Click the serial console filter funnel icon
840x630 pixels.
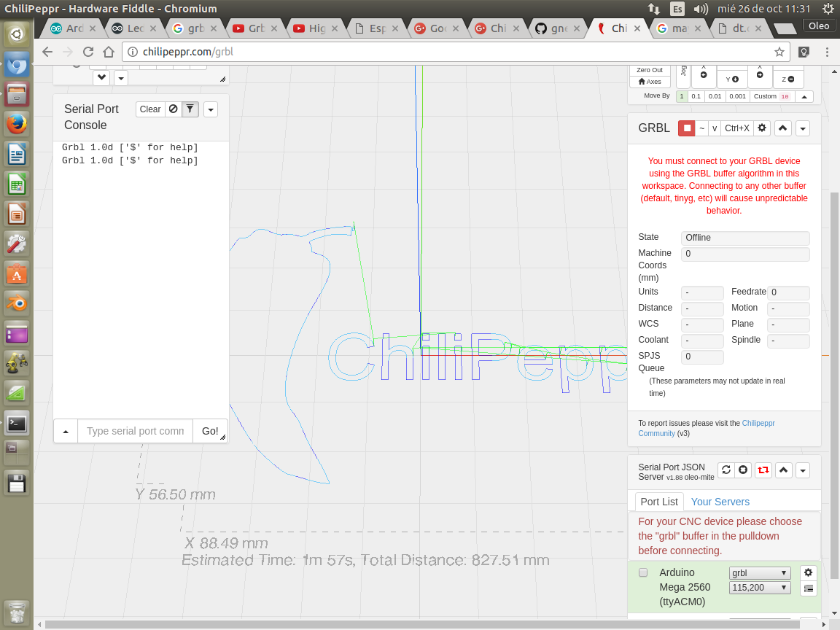tap(190, 109)
